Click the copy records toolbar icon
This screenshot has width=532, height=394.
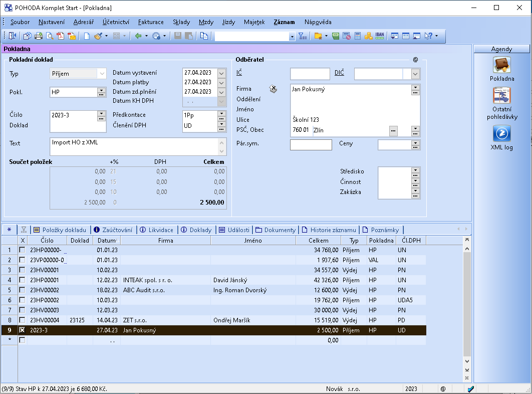pyautogui.click(x=27, y=36)
